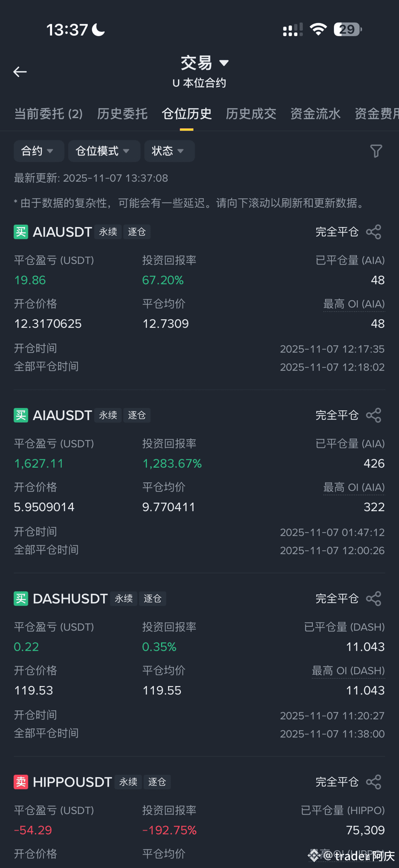Share the HIPPOUSDT closed position

pyautogui.click(x=373, y=782)
